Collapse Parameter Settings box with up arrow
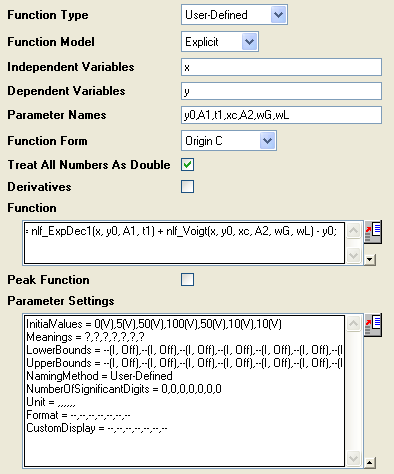394x474 pixels. 370,463
